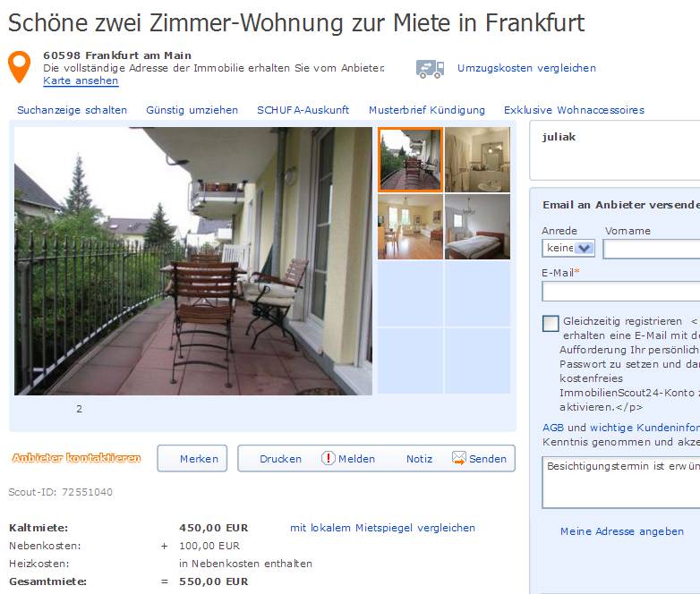Click the Merken button
Image resolution: width=700 pixels, height=594 pixels.
point(192,458)
